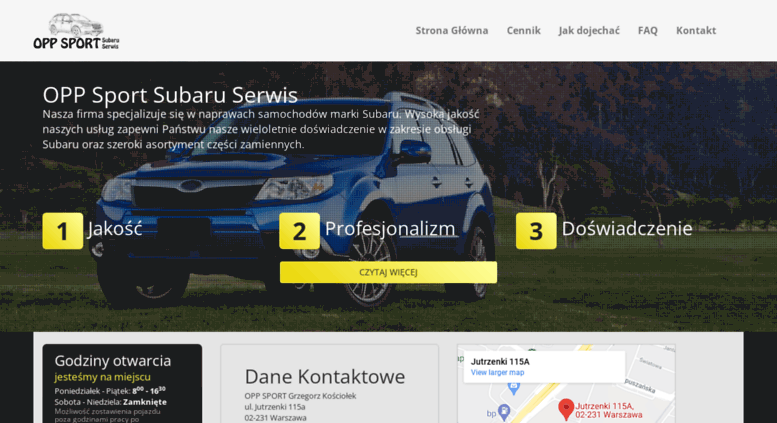Viewport: 777px width, 423px height.
Task: Click the OPP Sport Subaru Serwis headline
Action: tap(170, 95)
